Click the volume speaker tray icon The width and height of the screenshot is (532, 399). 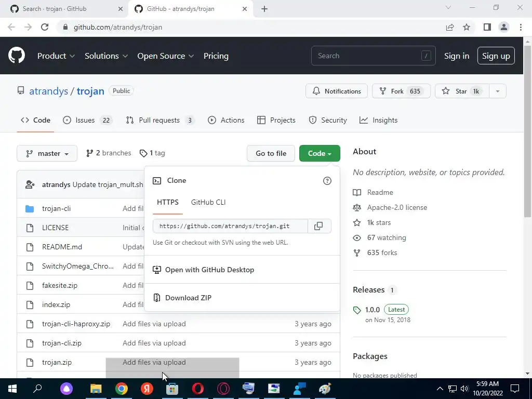(464, 389)
